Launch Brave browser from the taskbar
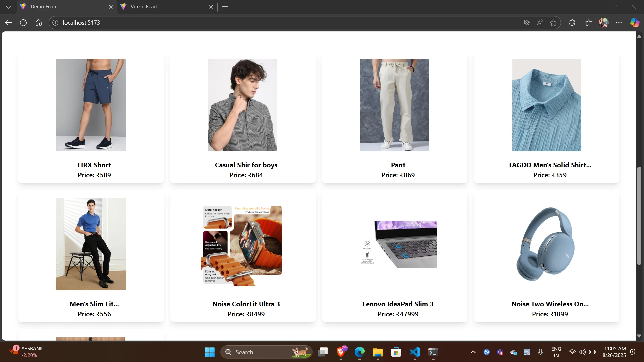644x362 pixels. (341, 352)
